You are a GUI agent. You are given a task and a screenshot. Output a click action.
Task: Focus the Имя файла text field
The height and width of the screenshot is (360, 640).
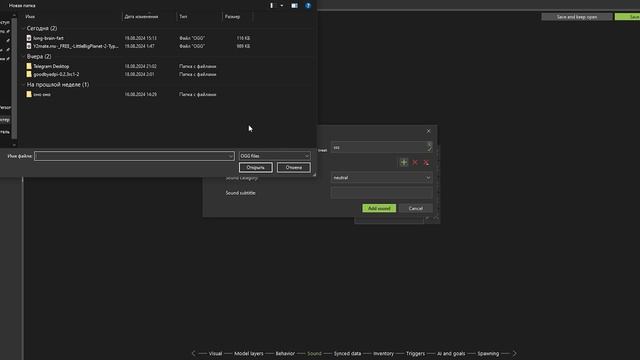tap(131, 156)
